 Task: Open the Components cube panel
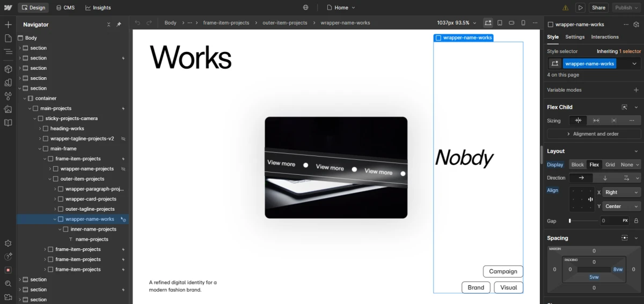[8, 69]
